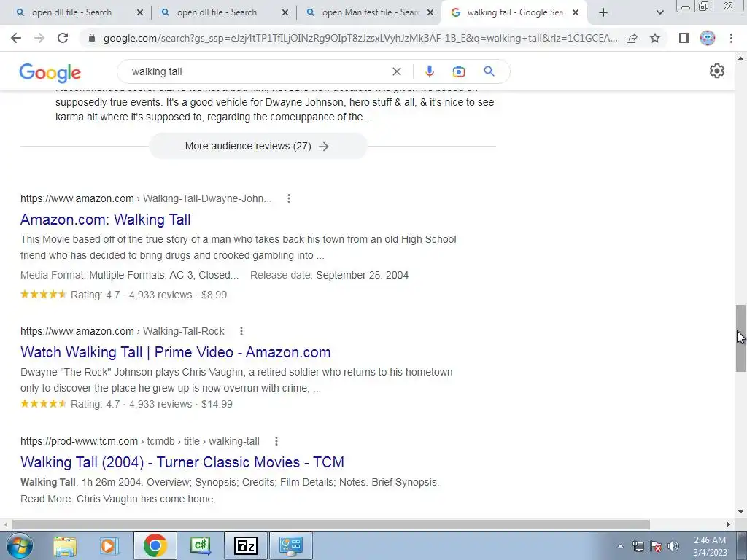Click amazon.com Walking-Tall-Dwayne-John URL

coord(146,198)
